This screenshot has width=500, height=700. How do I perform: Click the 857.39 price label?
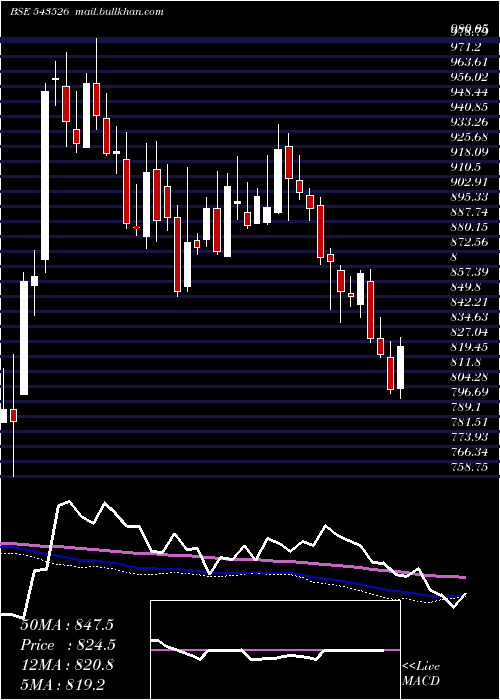469,272
